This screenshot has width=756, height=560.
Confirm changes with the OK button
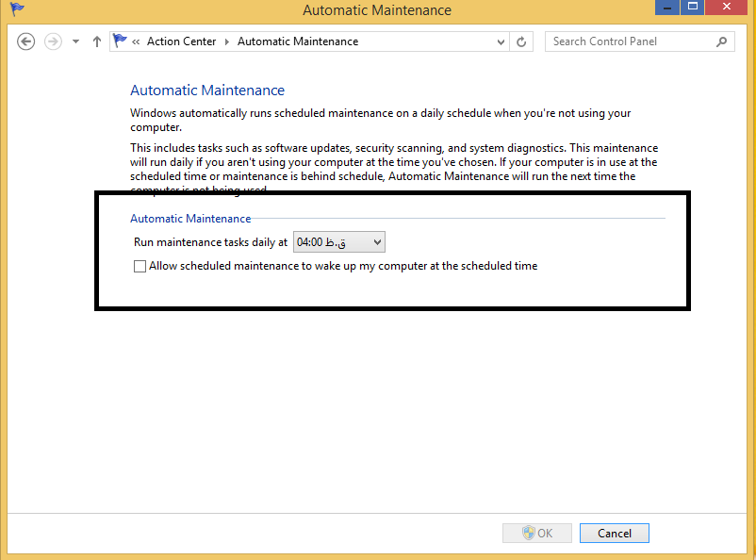click(x=537, y=533)
